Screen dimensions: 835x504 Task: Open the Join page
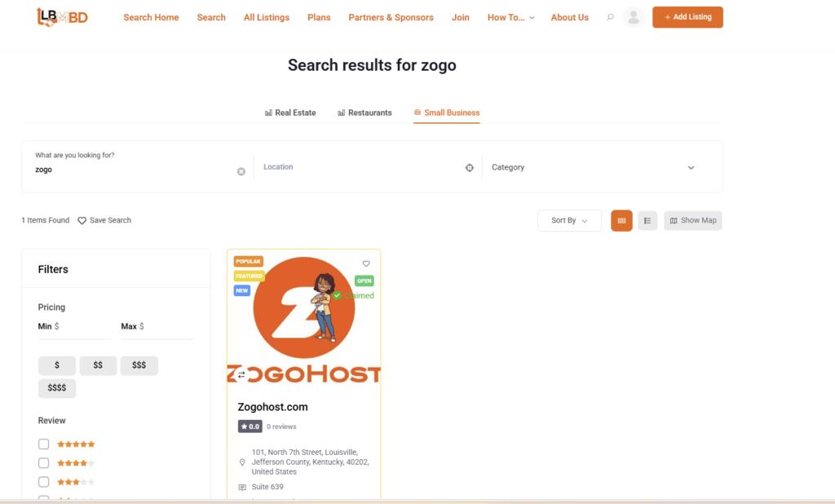pos(461,18)
